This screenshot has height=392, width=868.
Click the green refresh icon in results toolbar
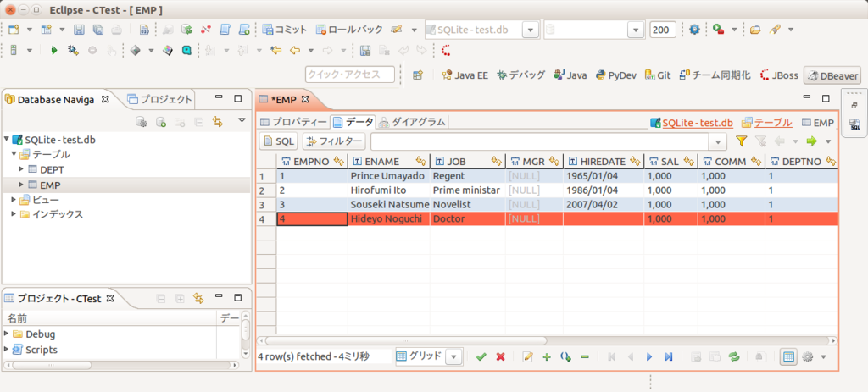734,356
